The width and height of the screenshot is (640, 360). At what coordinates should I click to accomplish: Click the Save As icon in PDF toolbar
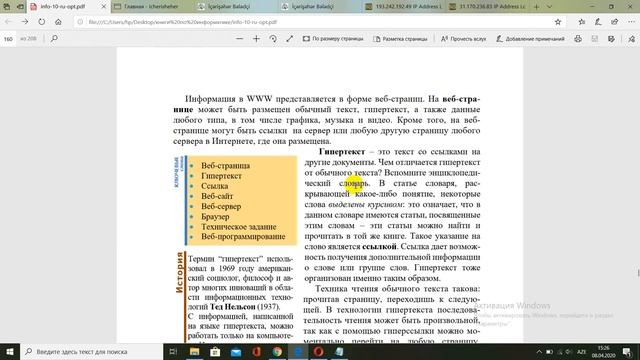click(611, 39)
